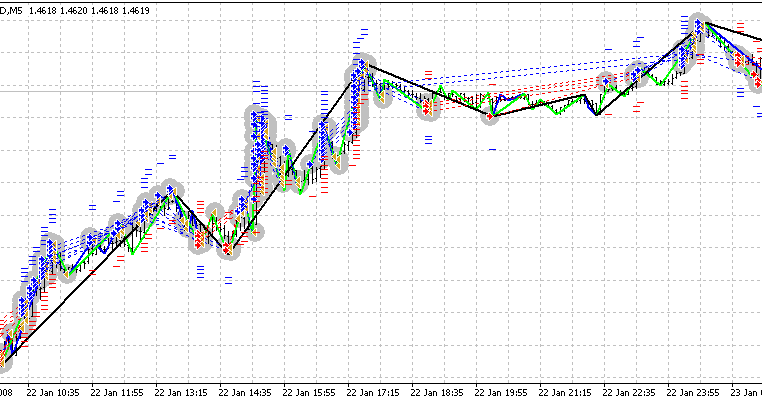762x400 pixels.
Task: Click the 22 Jan 15:55 axis label
Action: (x=309, y=393)
